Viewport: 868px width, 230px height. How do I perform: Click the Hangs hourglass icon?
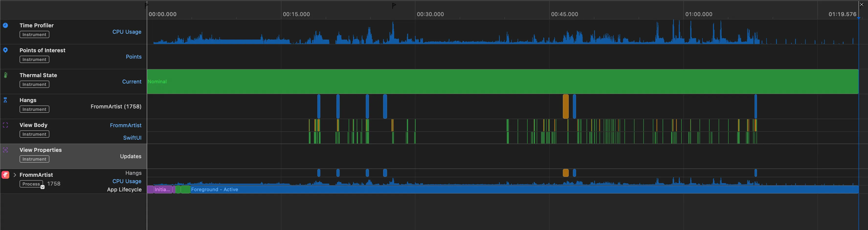(x=5, y=100)
